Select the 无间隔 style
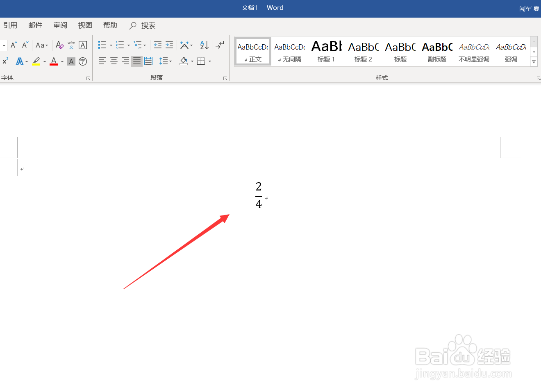Screen dimensions: 541x392 point(290,51)
